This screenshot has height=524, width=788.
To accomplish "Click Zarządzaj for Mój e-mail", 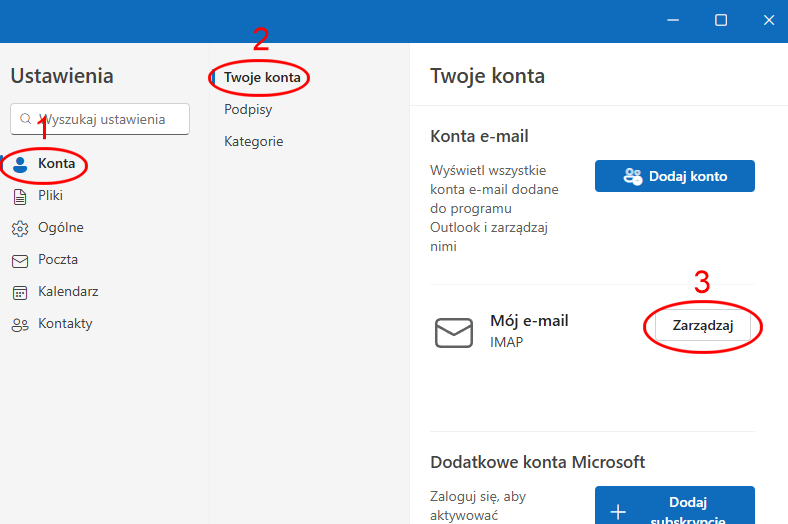I will click(703, 326).
